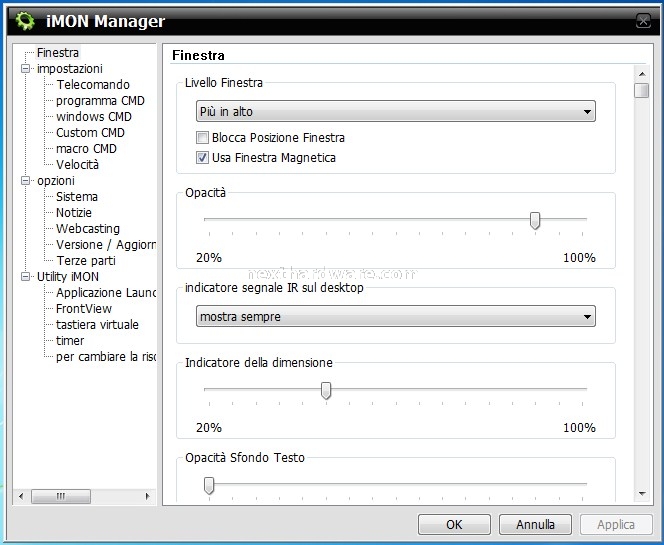Open the timer utility page
The height and width of the screenshot is (545, 664).
(x=70, y=340)
